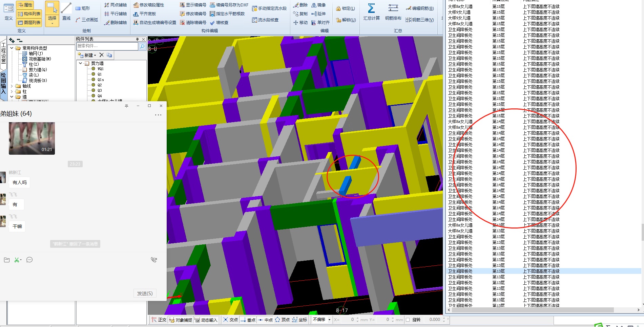Open the 选择 select tool dropdown arrow
644x327 pixels.
click(x=52, y=24)
